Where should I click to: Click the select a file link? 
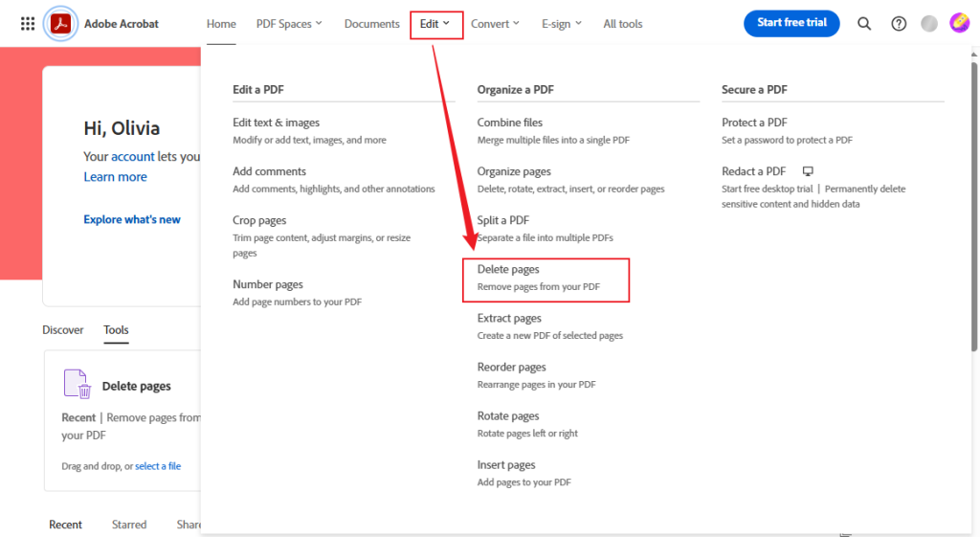coord(158,466)
